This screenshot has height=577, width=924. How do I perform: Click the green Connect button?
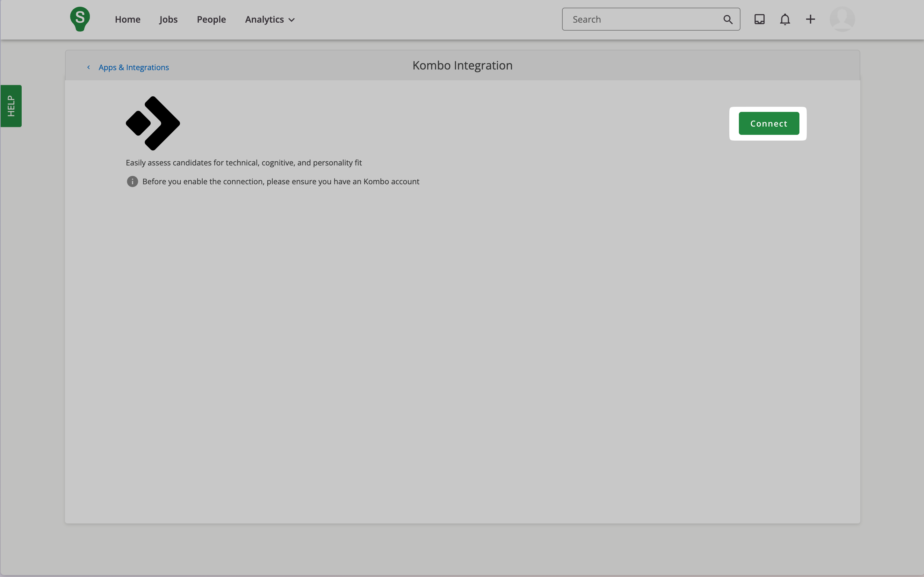point(769,124)
